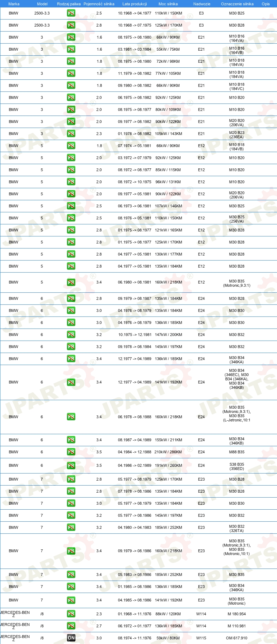Click the 59kW / 80KM power cell
The height and width of the screenshot is (644, 277).
(x=168, y=638)
